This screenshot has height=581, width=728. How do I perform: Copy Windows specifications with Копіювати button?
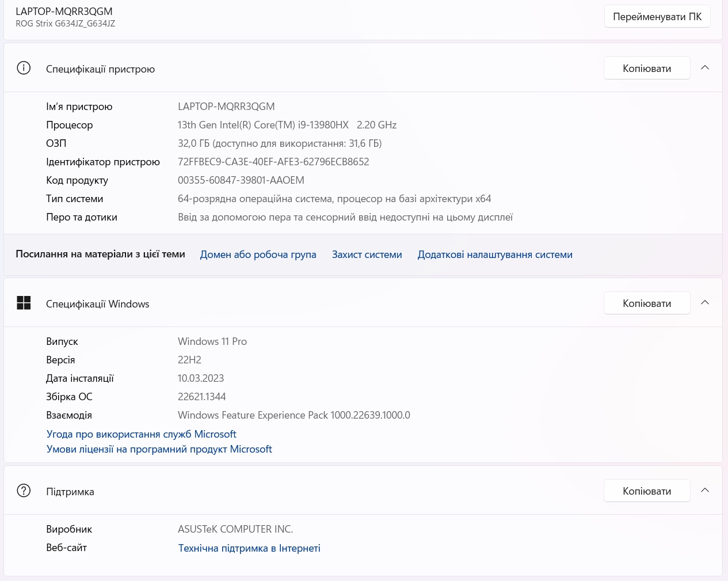646,303
